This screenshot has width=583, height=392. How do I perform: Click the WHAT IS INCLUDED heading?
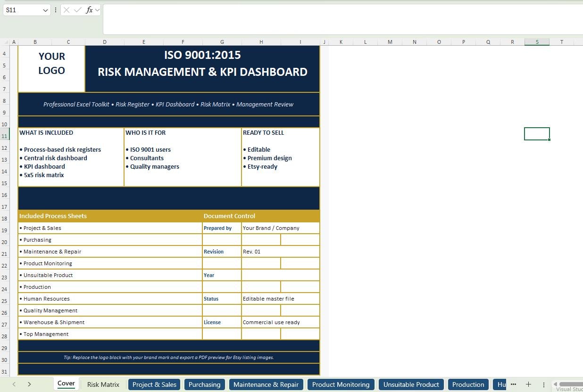(46, 133)
